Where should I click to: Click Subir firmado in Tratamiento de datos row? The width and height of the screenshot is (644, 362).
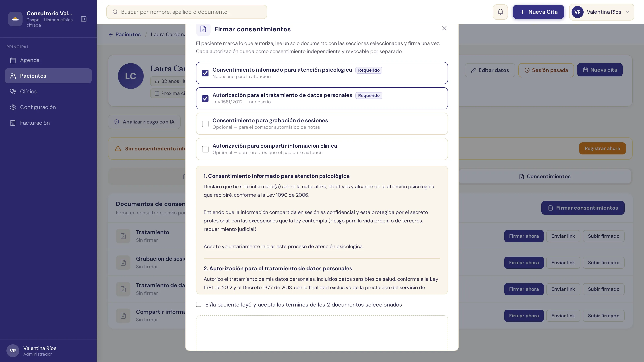(604, 289)
